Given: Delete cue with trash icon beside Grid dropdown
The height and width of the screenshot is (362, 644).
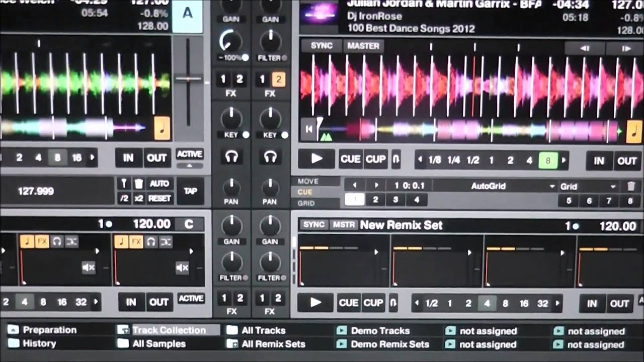Looking at the screenshot, I should (x=631, y=187).
